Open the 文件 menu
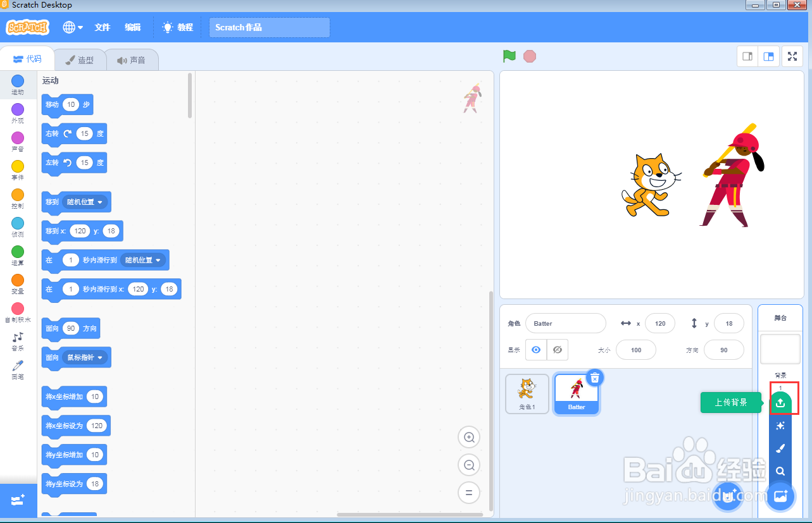 103,27
